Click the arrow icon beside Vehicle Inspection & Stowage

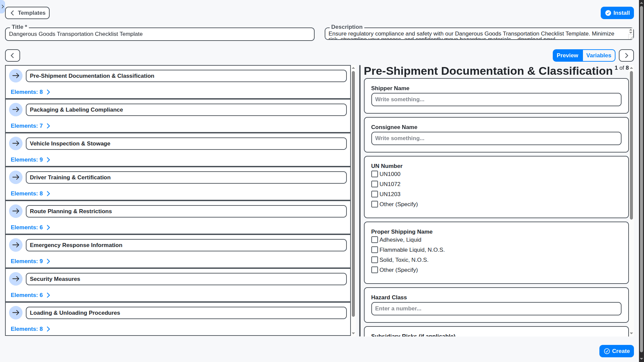16,143
